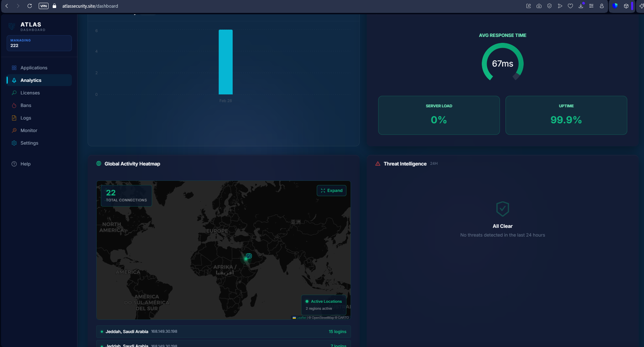Open the Applications section
This screenshot has width=644, height=347.
(34, 68)
